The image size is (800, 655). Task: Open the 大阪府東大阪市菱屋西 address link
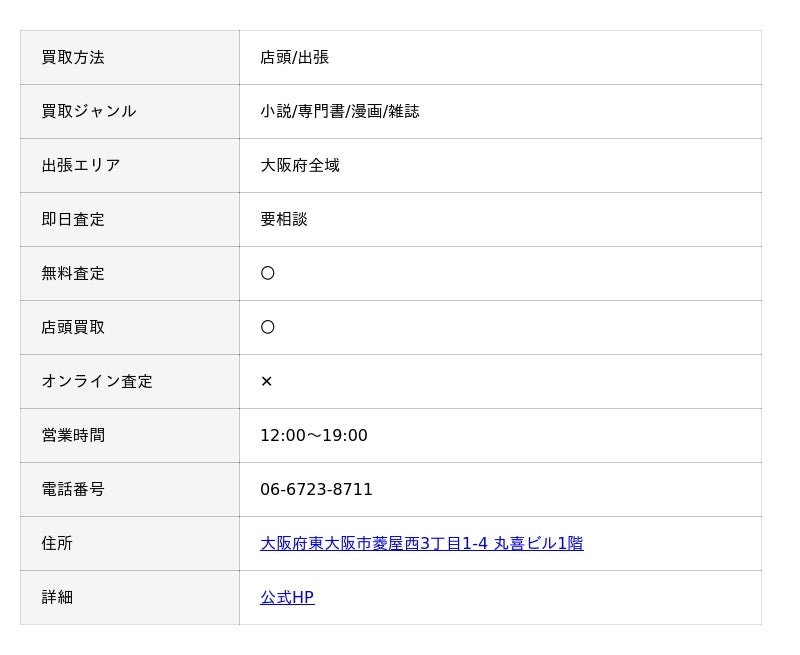[x=422, y=543]
